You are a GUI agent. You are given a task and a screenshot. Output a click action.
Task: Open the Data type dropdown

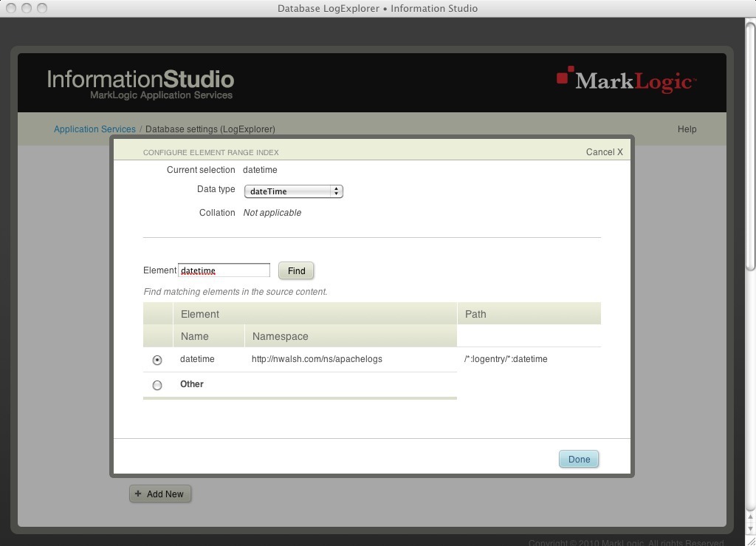click(294, 191)
